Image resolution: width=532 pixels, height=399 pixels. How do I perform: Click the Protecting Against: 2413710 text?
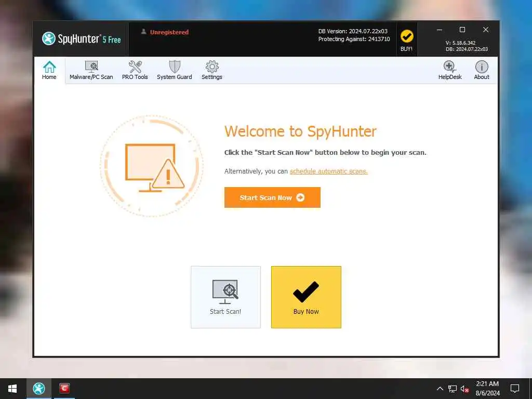click(354, 39)
